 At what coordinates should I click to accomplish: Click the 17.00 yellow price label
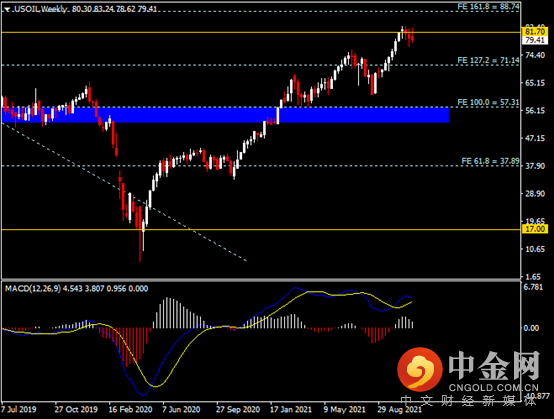[535, 229]
